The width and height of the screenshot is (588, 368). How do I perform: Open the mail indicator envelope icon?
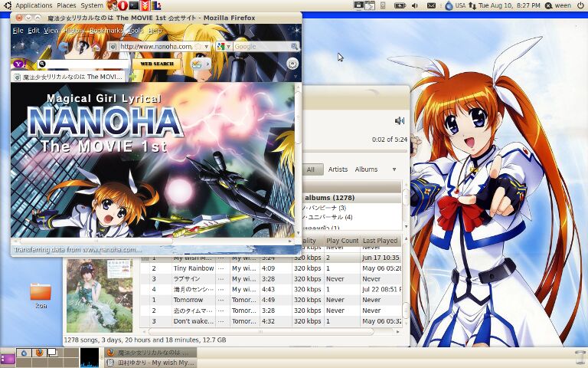click(431, 5)
